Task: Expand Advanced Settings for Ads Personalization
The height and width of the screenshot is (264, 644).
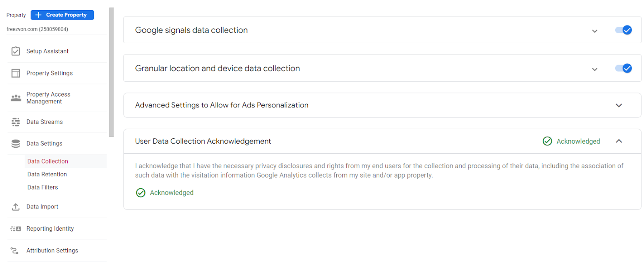Action: click(619, 105)
